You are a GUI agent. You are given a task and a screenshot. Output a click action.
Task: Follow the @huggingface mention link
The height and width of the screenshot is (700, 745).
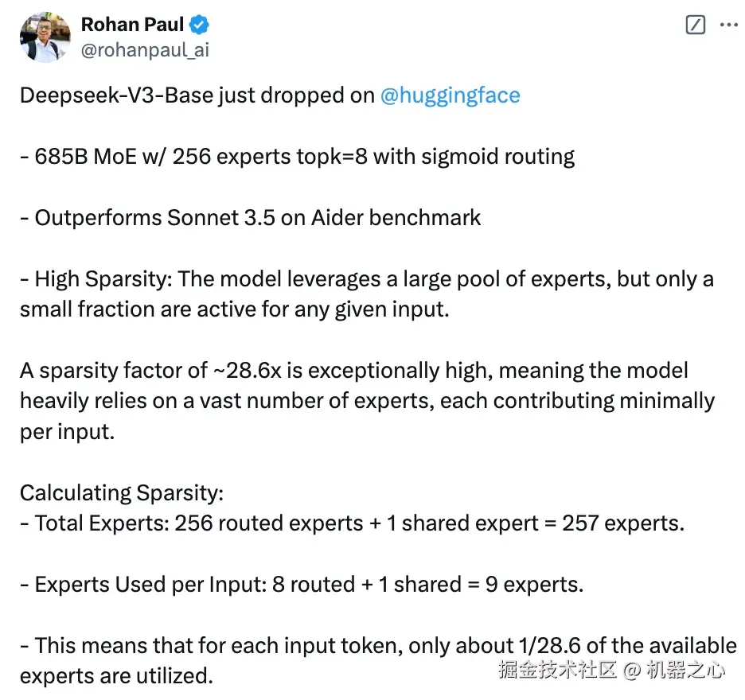(450, 95)
